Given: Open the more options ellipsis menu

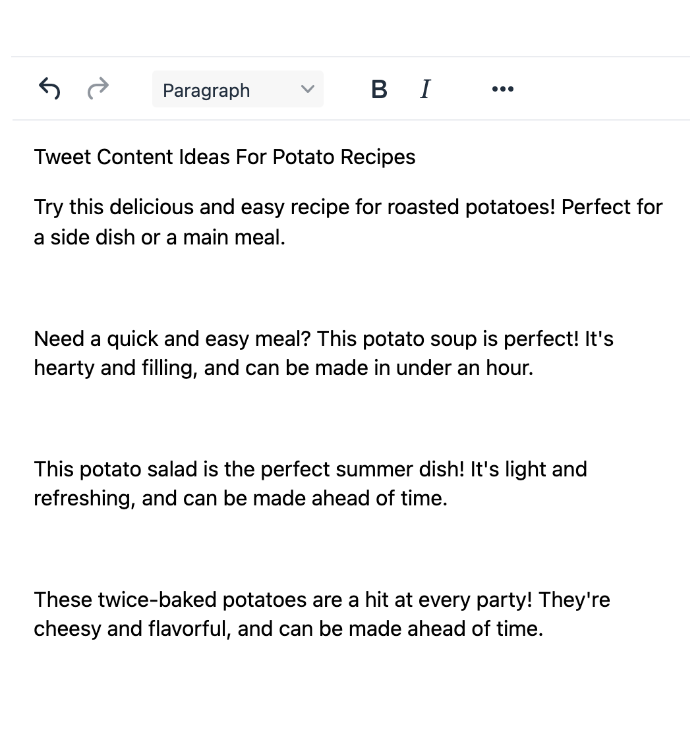Looking at the screenshot, I should (x=503, y=89).
